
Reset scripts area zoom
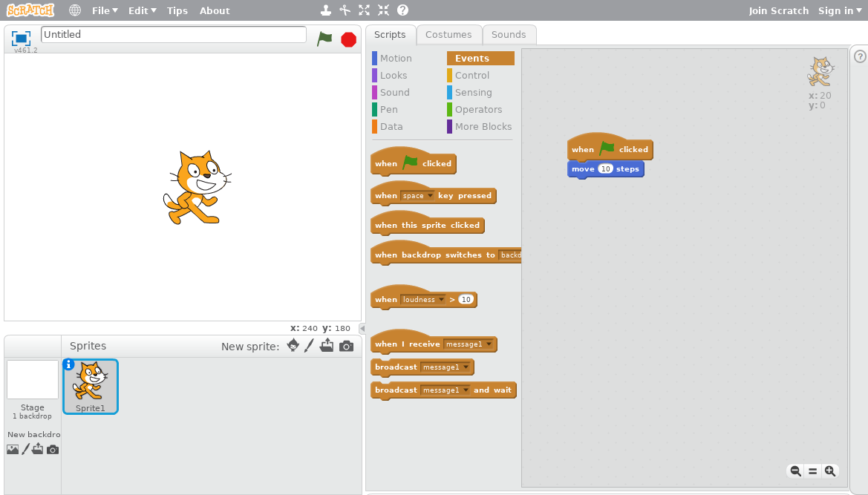pyautogui.click(x=812, y=471)
